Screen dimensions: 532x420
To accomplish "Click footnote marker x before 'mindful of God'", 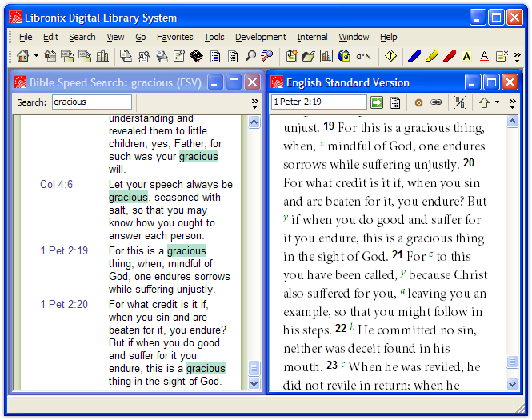I will [x=322, y=144].
